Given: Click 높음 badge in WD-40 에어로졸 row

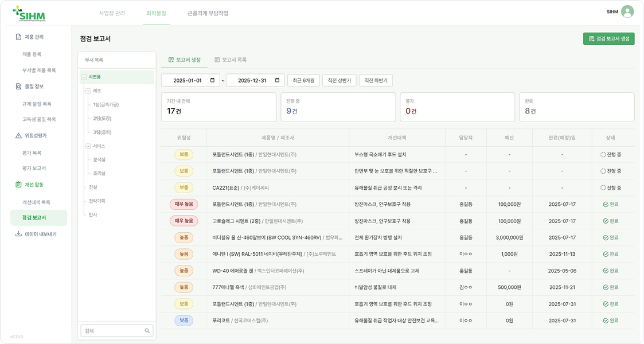Looking at the screenshot, I should coord(184,271).
